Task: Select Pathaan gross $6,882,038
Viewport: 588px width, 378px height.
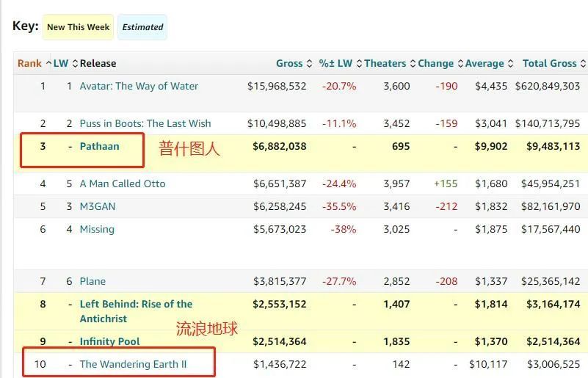Action: [280, 146]
